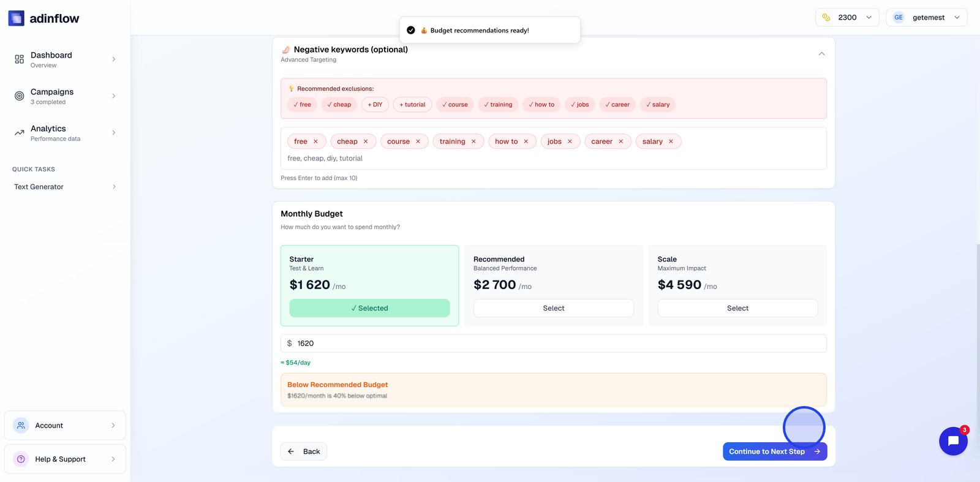980x482 pixels.
Task: Select the Recommended $2 700 budget plan
Action: 553,308
